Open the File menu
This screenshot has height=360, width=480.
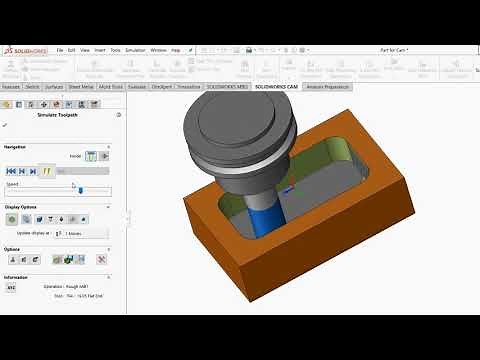tap(60, 50)
